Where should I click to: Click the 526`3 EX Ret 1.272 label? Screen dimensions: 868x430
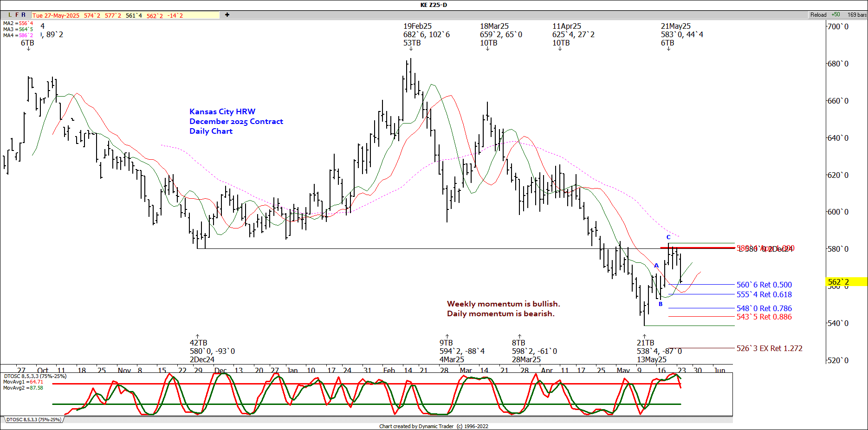[x=769, y=348]
